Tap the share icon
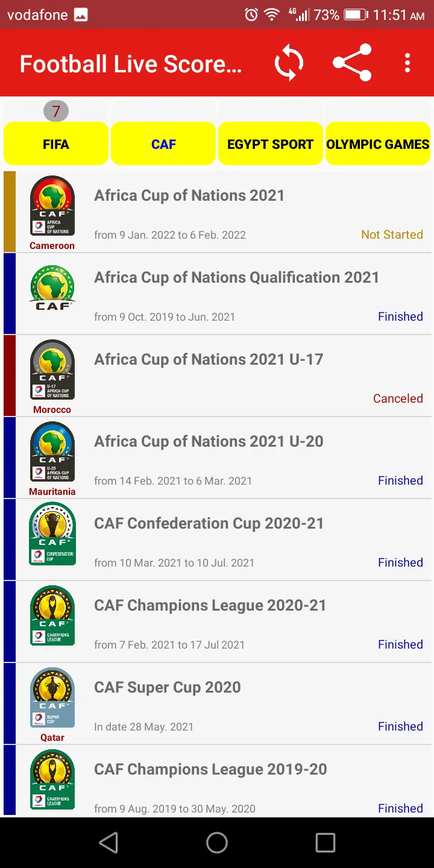The image size is (434, 868). click(x=352, y=63)
